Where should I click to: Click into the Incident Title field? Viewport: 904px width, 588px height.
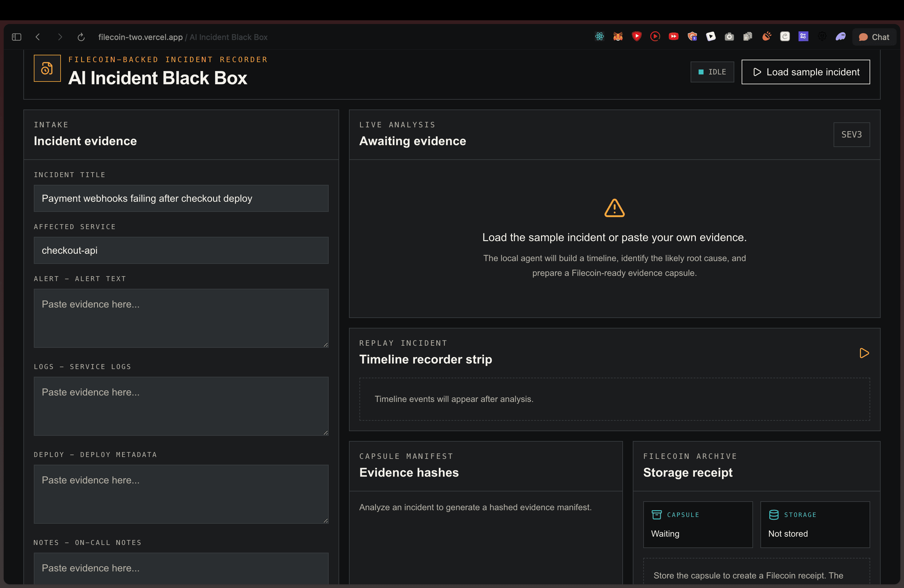coord(181,198)
